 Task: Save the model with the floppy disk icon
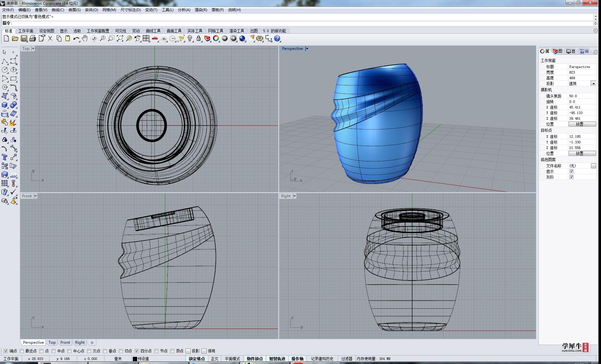24,39
